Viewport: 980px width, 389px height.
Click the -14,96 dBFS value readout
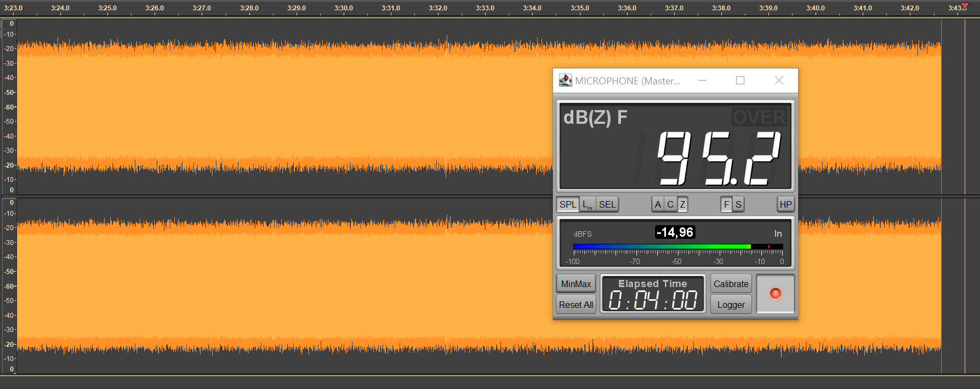click(x=675, y=232)
